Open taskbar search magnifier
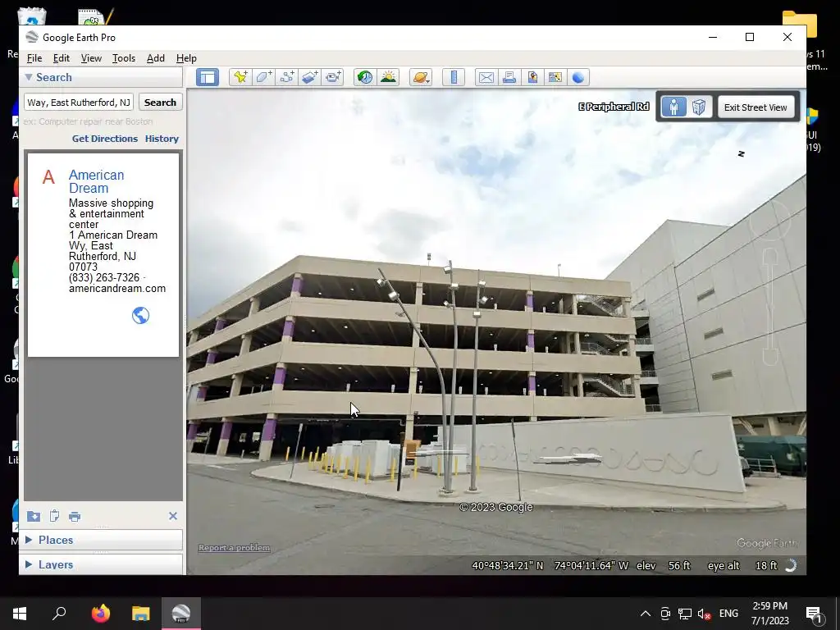Image resolution: width=840 pixels, height=630 pixels. tap(59, 614)
